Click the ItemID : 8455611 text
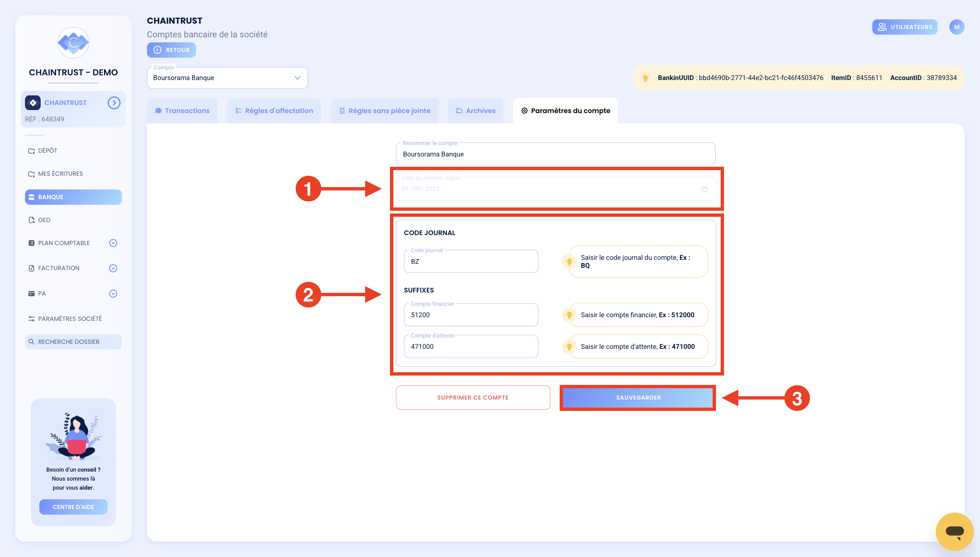The image size is (980, 557). click(x=857, y=78)
